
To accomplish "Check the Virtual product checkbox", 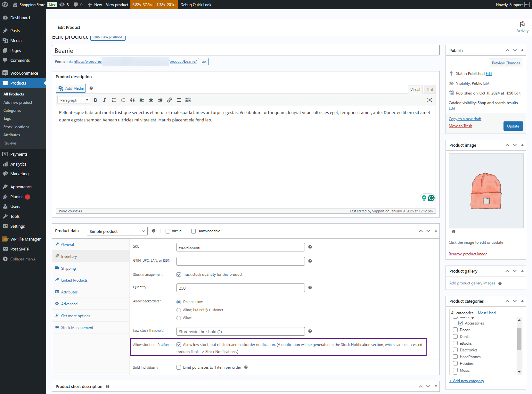I will (x=168, y=231).
